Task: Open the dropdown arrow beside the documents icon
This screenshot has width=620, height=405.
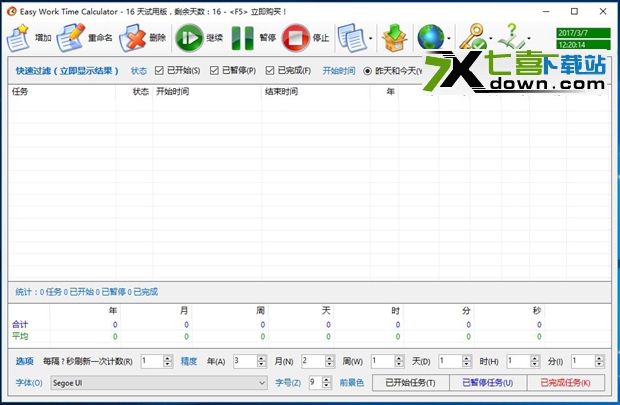Action: click(370, 38)
